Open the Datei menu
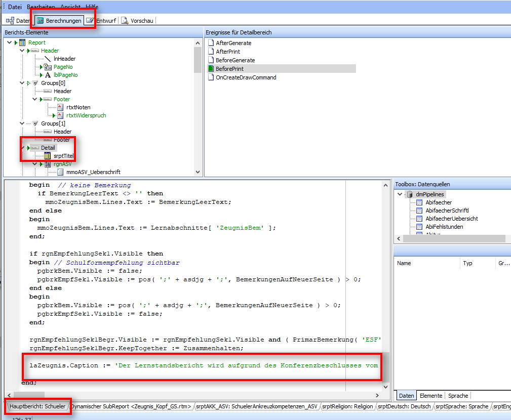 [x=15, y=7]
